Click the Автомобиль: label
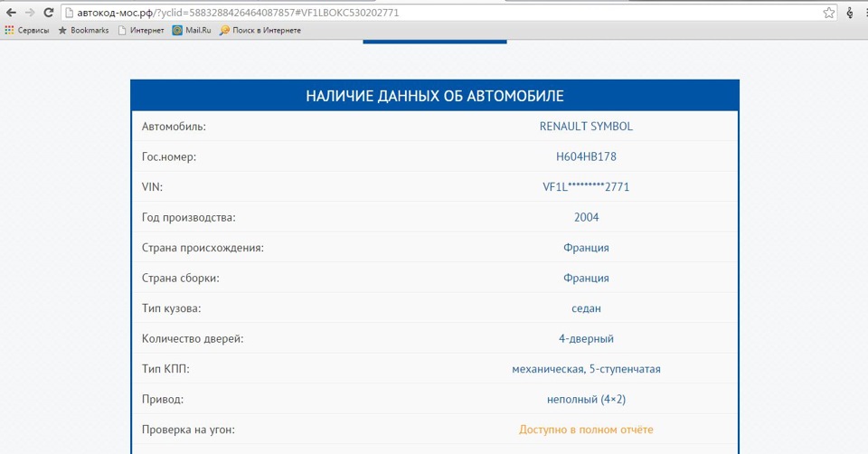 click(x=174, y=127)
